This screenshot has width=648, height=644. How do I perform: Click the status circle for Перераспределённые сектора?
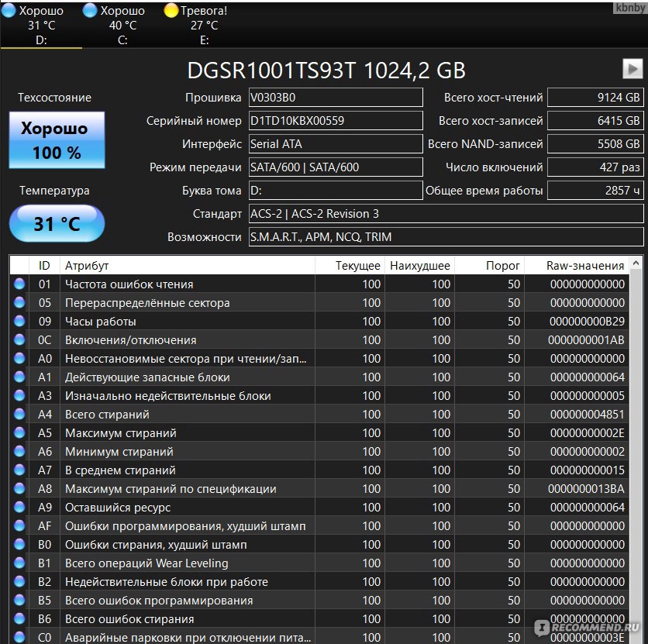pyautogui.click(x=19, y=302)
